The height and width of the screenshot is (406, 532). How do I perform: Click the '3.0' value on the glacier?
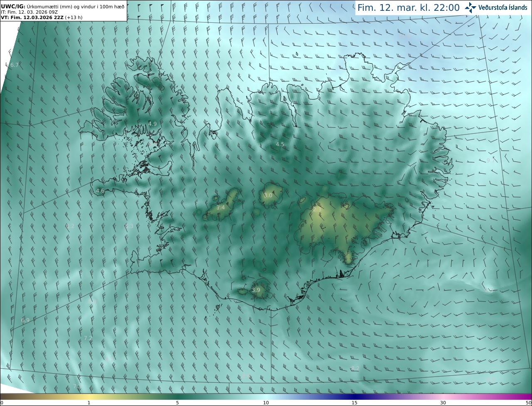click(x=268, y=195)
